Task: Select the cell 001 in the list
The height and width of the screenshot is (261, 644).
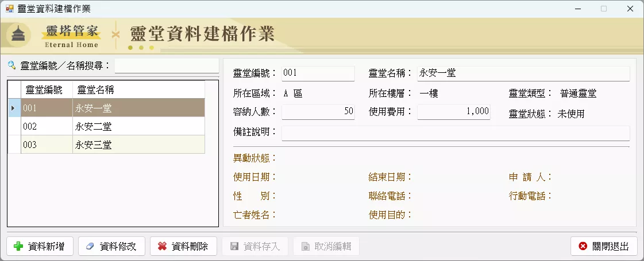Action: point(47,108)
